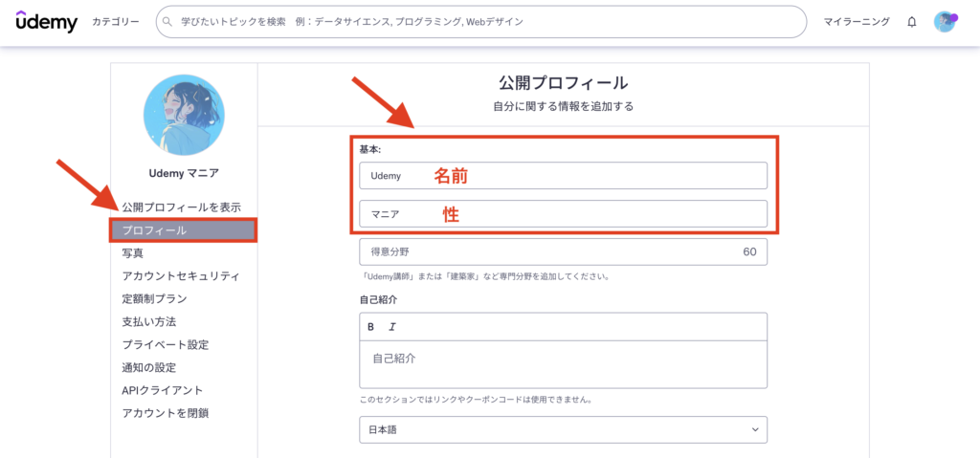
Task: Open 通知の設定 page
Action: click(148, 368)
